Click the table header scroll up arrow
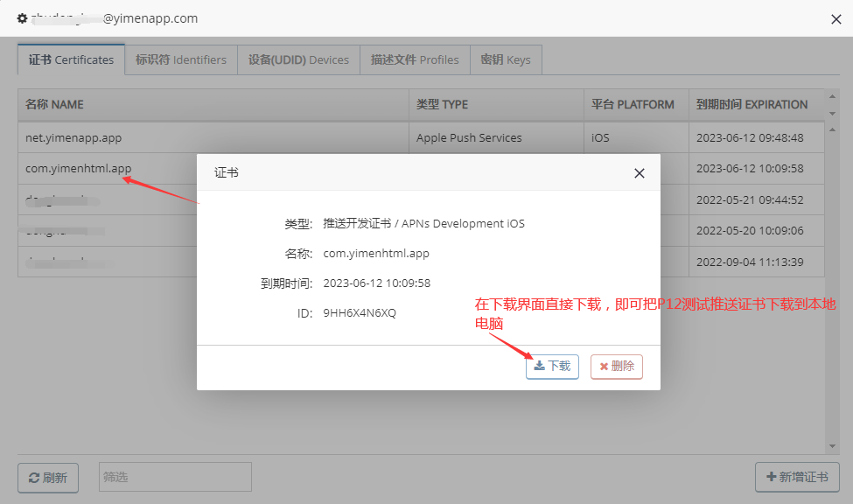This screenshot has height=504, width=853. (832, 96)
